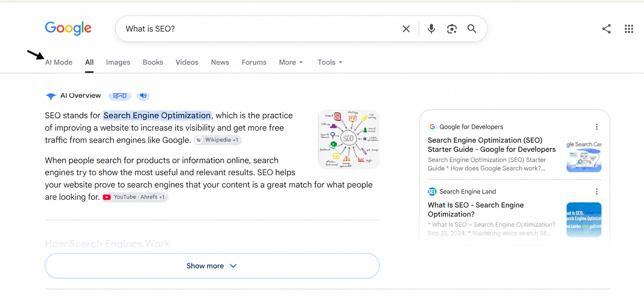Viewport: 644px width, 299px height.
Task: Switch to the AI Mode tab
Action: click(59, 62)
